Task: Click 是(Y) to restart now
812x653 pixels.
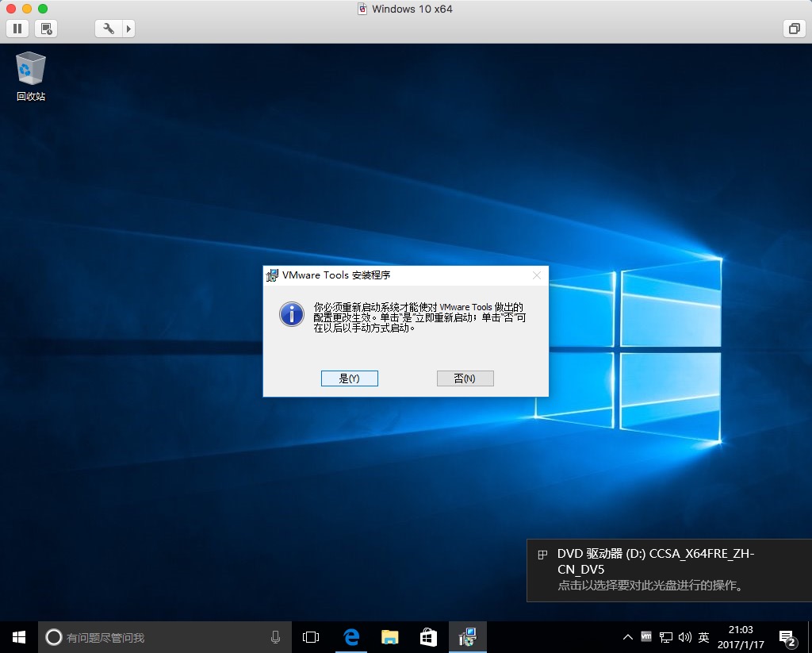Action: (x=350, y=378)
